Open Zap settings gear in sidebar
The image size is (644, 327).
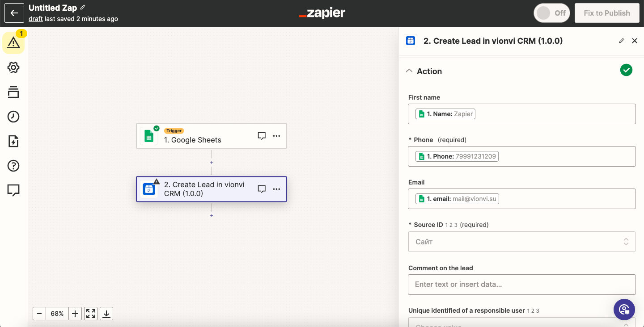(x=13, y=67)
